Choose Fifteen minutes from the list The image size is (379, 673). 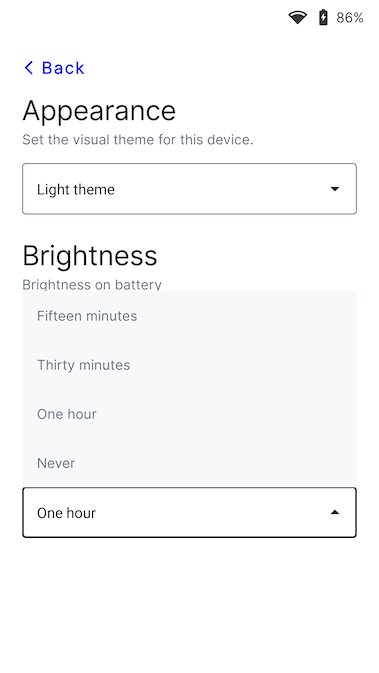click(x=189, y=316)
